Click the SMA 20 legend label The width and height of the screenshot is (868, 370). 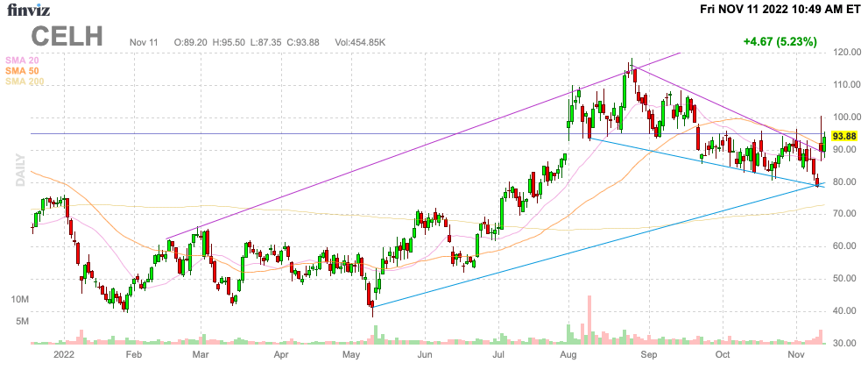coord(21,60)
